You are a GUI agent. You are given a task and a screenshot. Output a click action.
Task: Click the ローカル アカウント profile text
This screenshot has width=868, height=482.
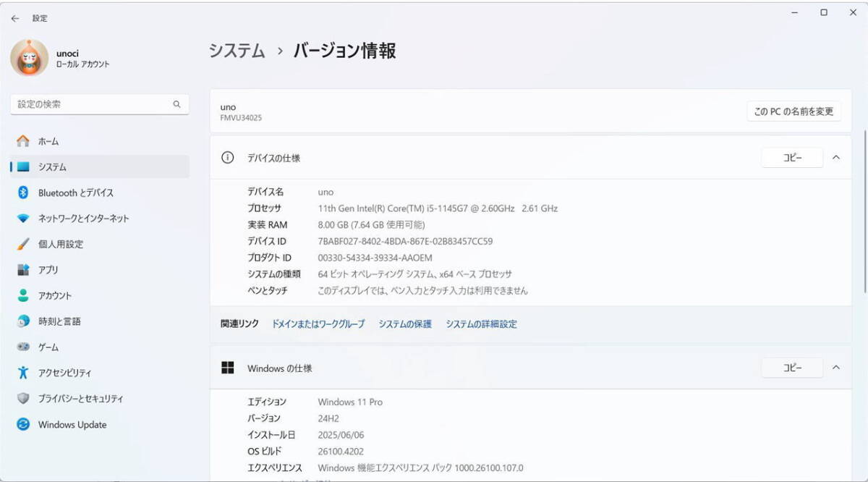(x=83, y=64)
